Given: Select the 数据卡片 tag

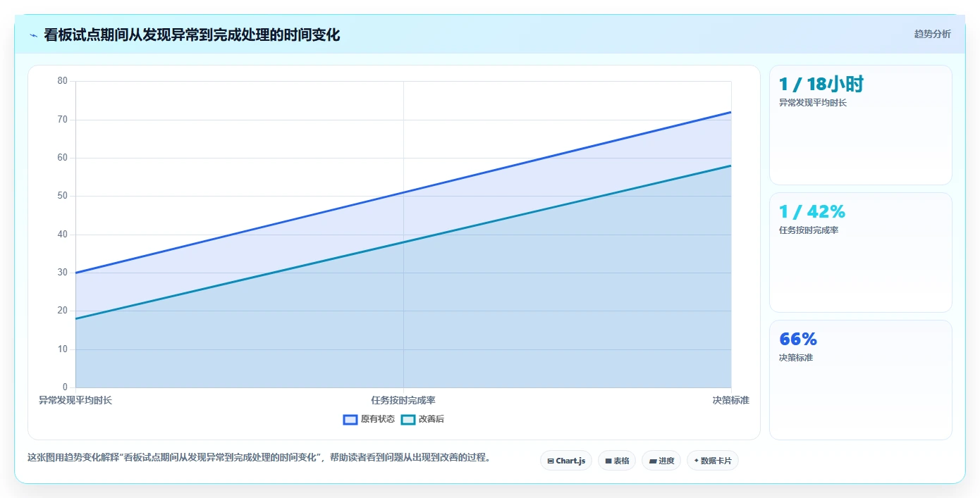Looking at the screenshot, I should click(x=713, y=461).
